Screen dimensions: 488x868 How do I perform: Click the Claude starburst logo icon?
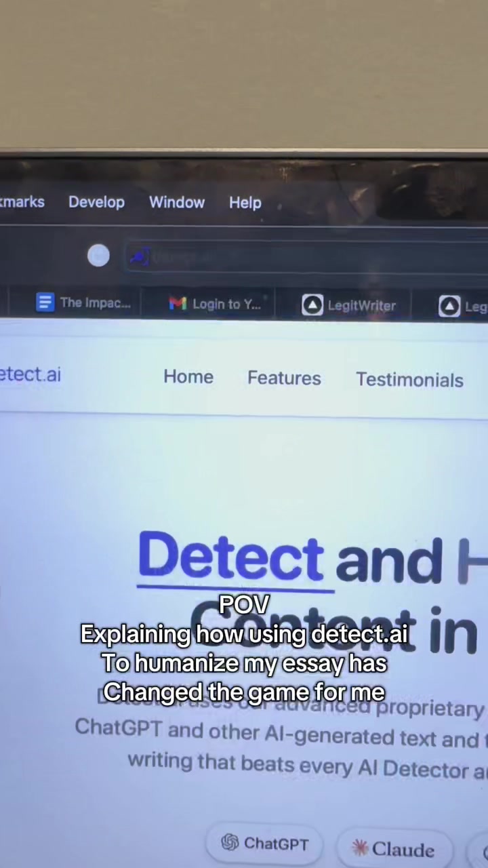(359, 848)
